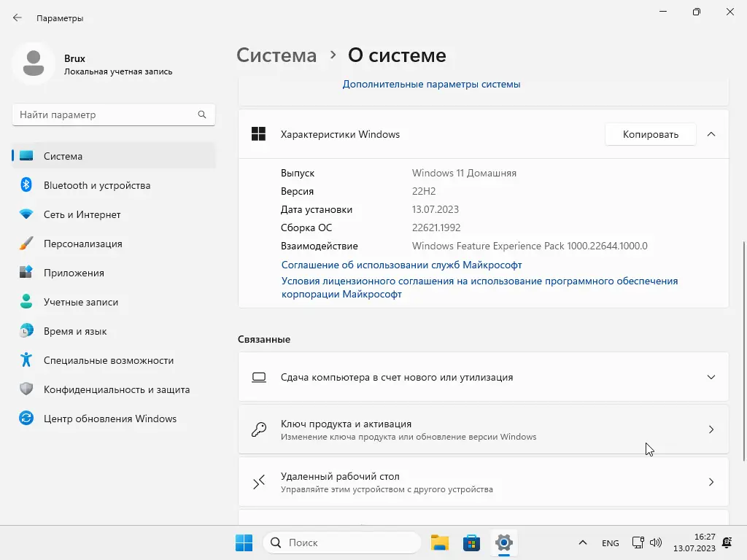Open Конфиденциальность и защита section

point(113,389)
